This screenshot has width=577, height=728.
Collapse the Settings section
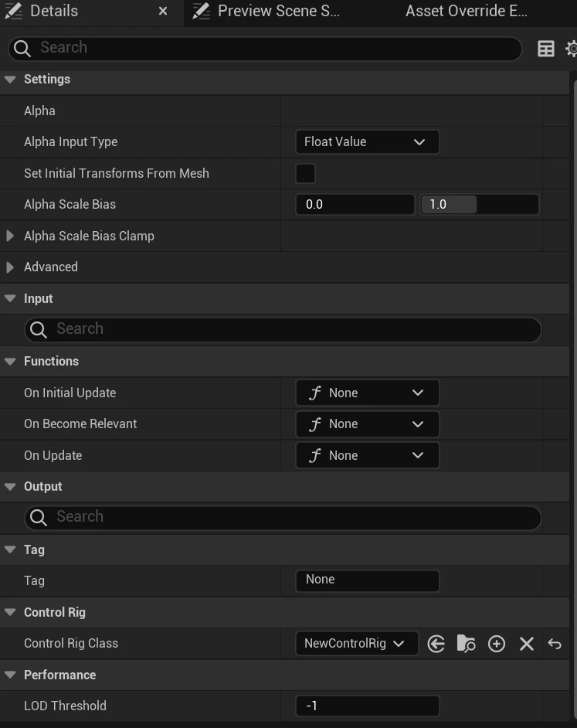click(10, 80)
